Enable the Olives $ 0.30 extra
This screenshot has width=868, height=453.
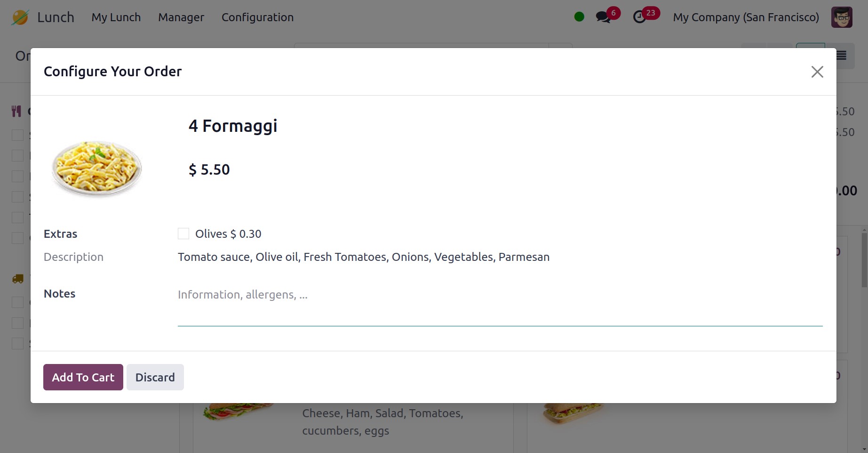183,234
